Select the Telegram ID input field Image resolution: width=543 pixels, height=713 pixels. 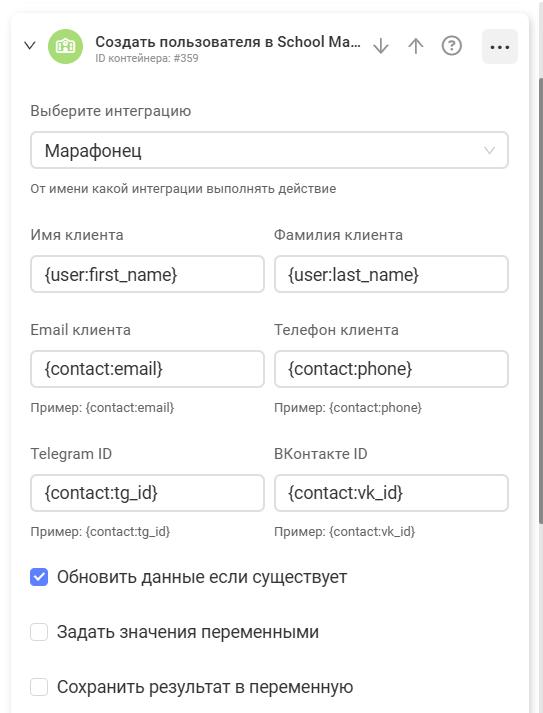tap(147, 493)
